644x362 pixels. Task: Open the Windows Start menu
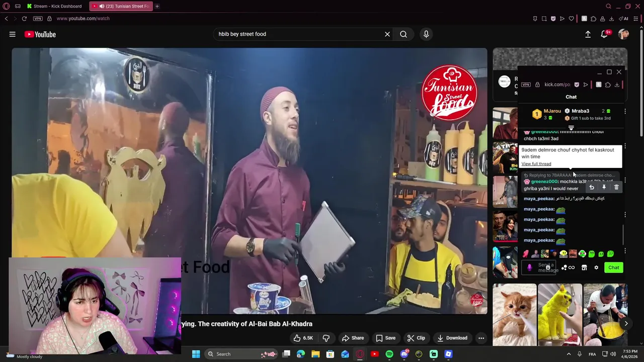[196, 354]
